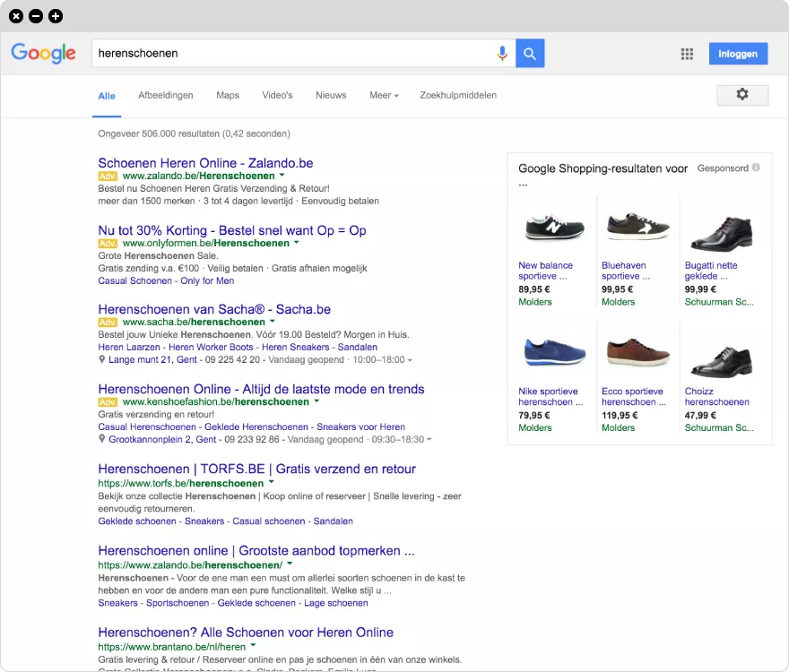Click the Adv. badge of the kenshoefashion ad

coord(108,402)
